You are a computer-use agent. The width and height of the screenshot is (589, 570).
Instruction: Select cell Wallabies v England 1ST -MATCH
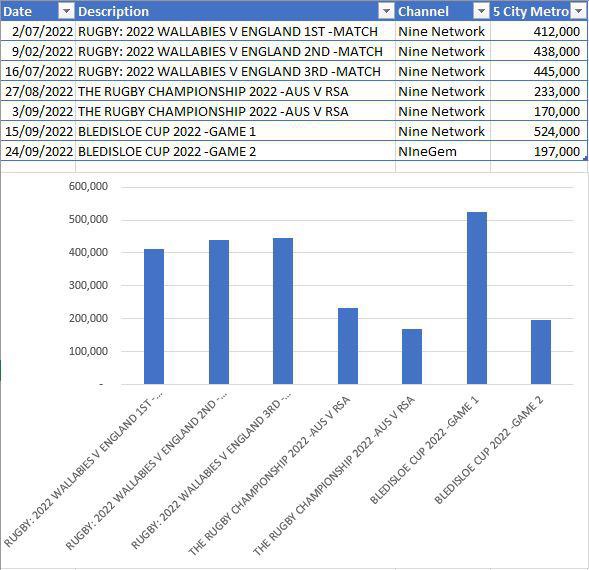(235, 31)
